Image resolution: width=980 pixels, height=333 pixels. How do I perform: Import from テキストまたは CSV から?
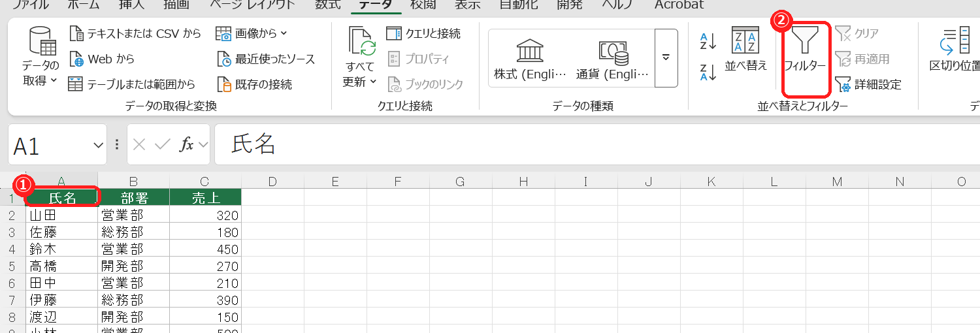click(135, 33)
